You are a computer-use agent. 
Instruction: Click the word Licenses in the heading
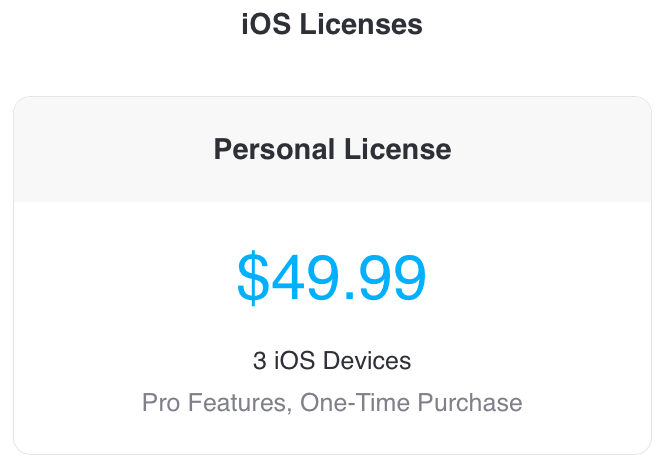pyautogui.click(x=361, y=24)
